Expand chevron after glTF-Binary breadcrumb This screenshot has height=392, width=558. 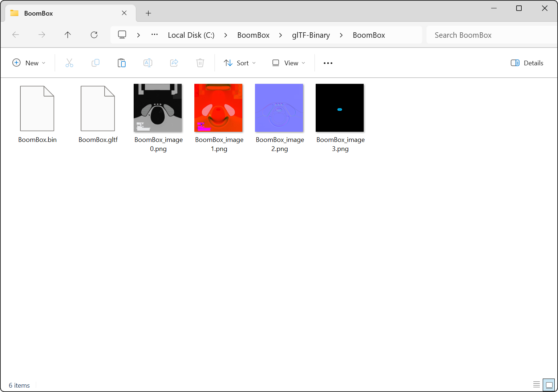pos(341,35)
